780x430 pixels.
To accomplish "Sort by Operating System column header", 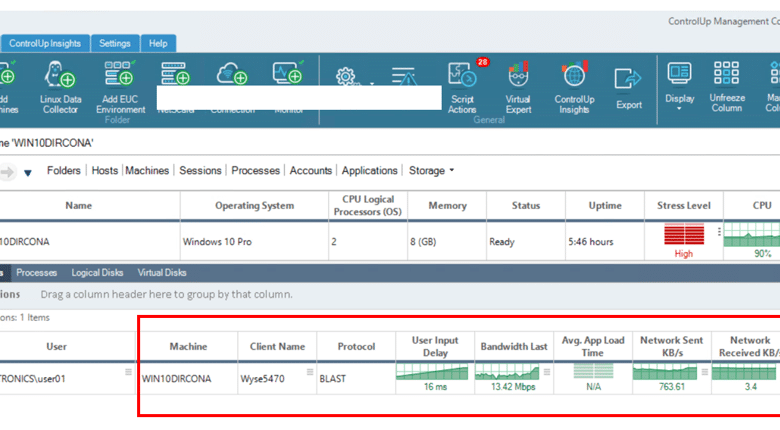I will (x=254, y=206).
